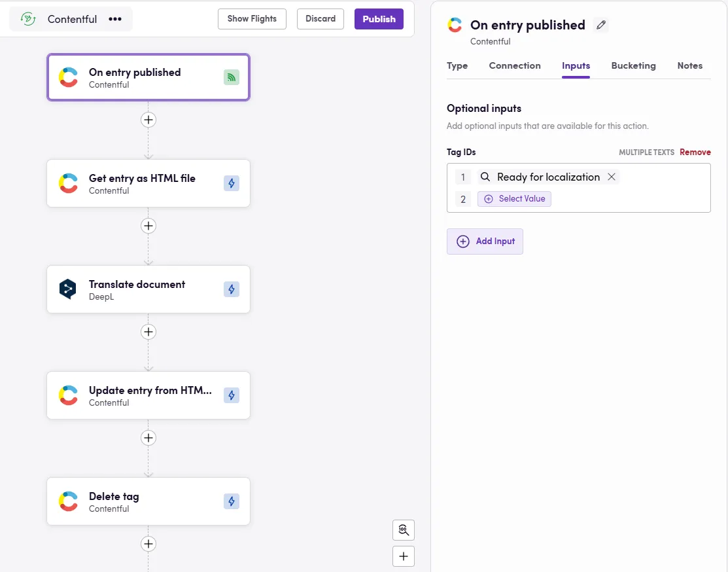
Task: Click the lightning icon on Get entry as HTML file
Action: click(x=232, y=183)
